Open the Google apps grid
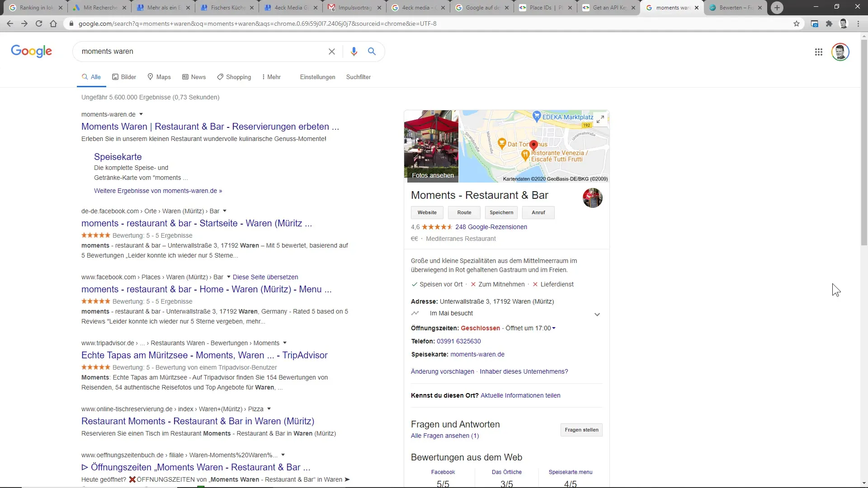The width and height of the screenshot is (868, 488). [818, 52]
